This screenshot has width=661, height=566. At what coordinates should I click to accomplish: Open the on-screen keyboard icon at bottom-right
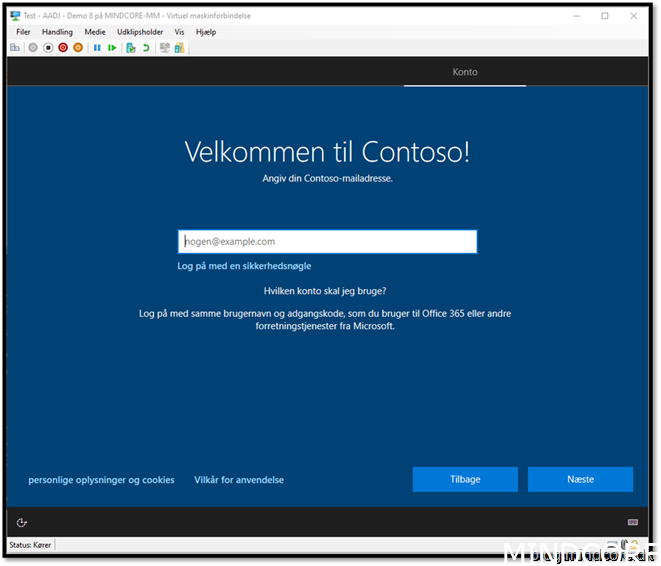coord(633,522)
